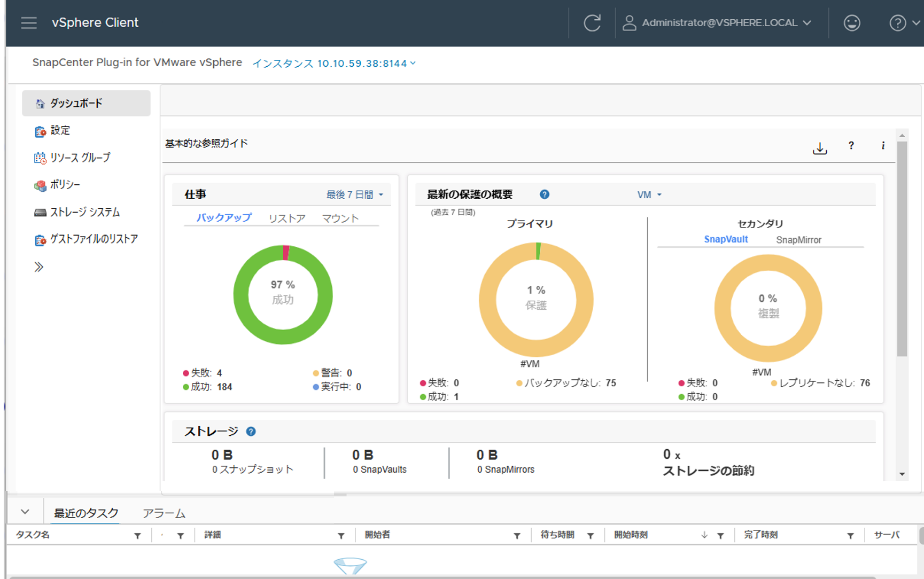Click the dashboard scroll up arrow
The width and height of the screenshot is (924, 579).
(902, 136)
